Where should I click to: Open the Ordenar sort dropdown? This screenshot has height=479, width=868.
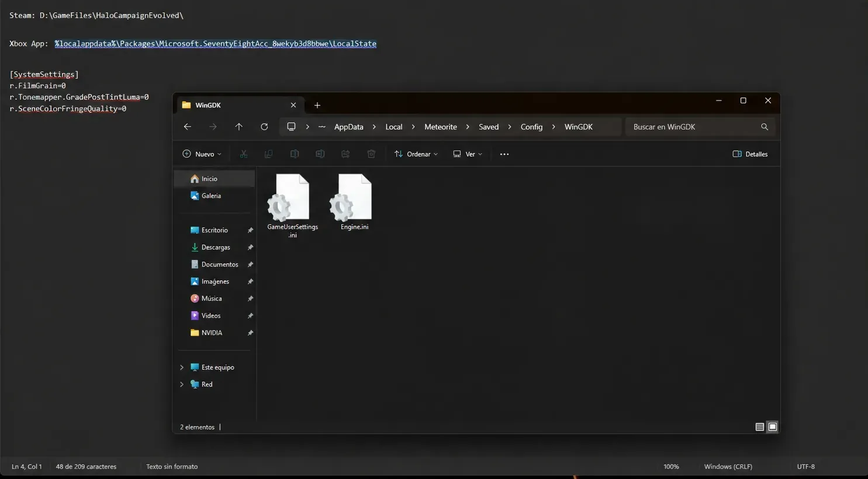pos(416,154)
